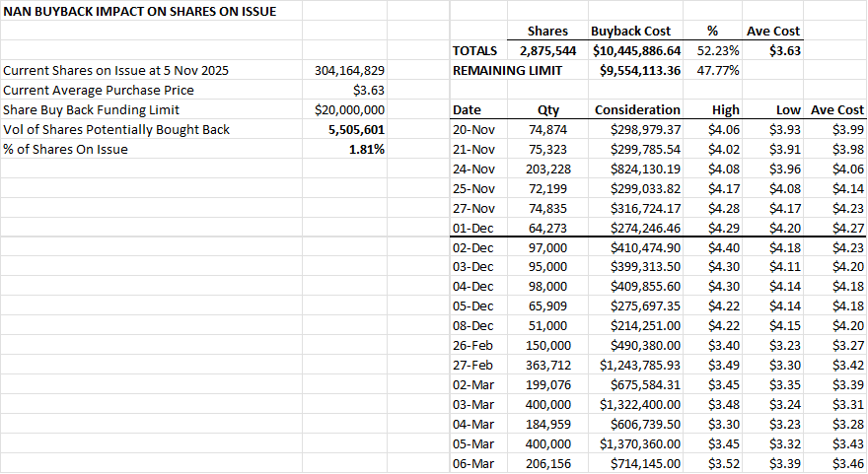The image size is (868, 474).
Task: Click total buyback cost $10,445,886.64
Action: pos(636,51)
